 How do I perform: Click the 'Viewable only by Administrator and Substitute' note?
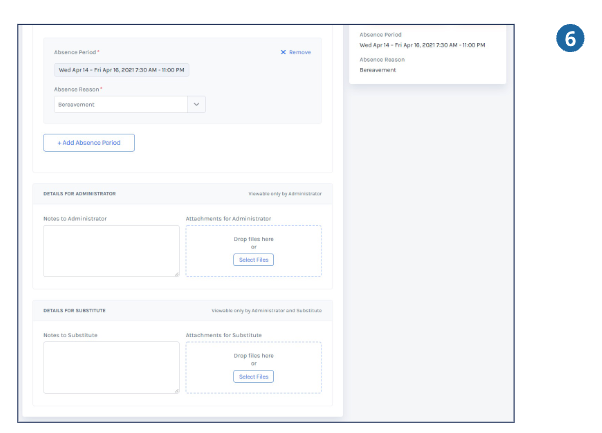click(267, 311)
